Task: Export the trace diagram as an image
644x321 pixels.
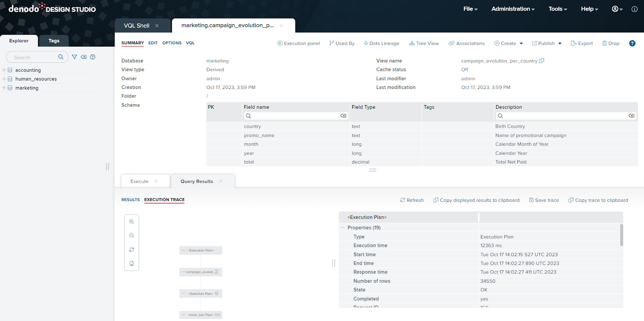Action: click(x=132, y=263)
